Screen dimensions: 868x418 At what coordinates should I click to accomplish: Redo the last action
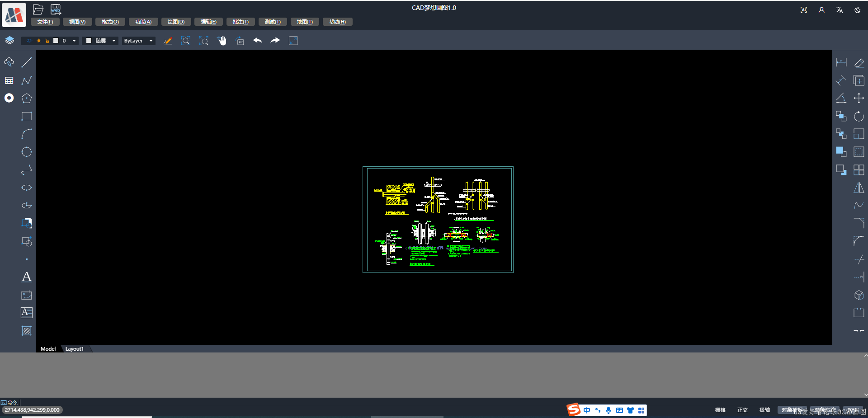click(x=275, y=41)
